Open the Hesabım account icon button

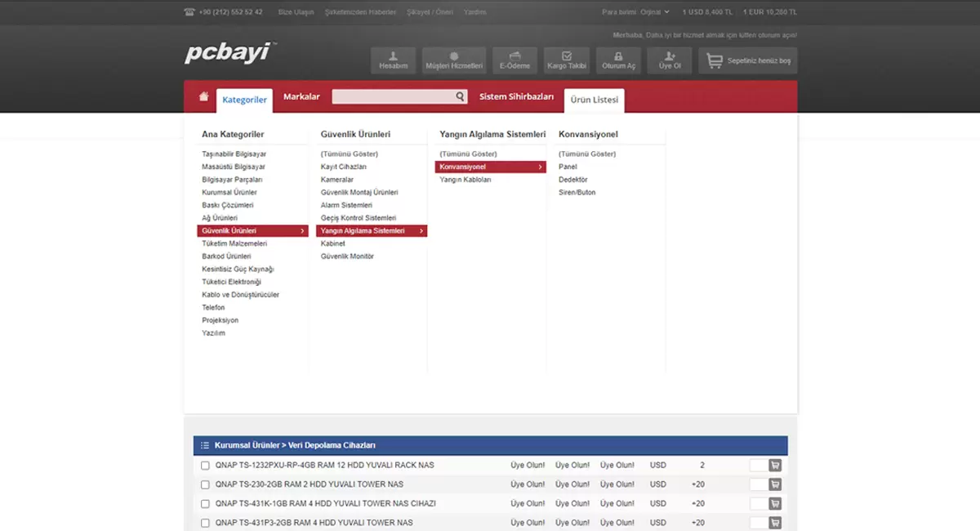pyautogui.click(x=394, y=60)
